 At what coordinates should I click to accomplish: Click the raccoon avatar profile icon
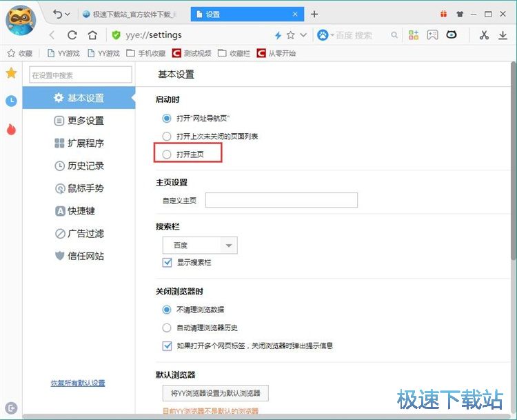pyautogui.click(x=21, y=21)
